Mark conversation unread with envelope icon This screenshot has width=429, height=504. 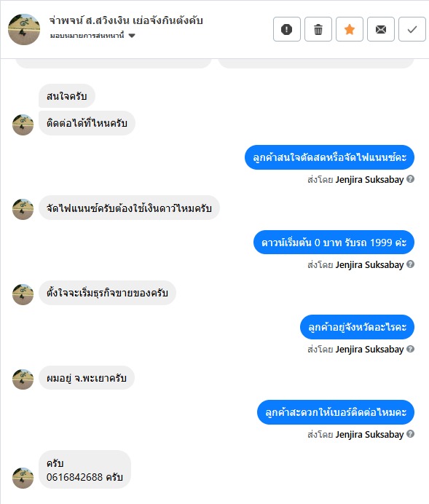381,29
